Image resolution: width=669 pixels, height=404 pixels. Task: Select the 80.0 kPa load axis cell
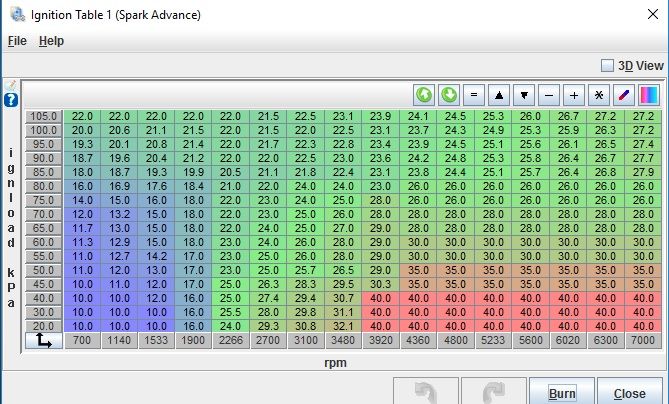click(44, 186)
